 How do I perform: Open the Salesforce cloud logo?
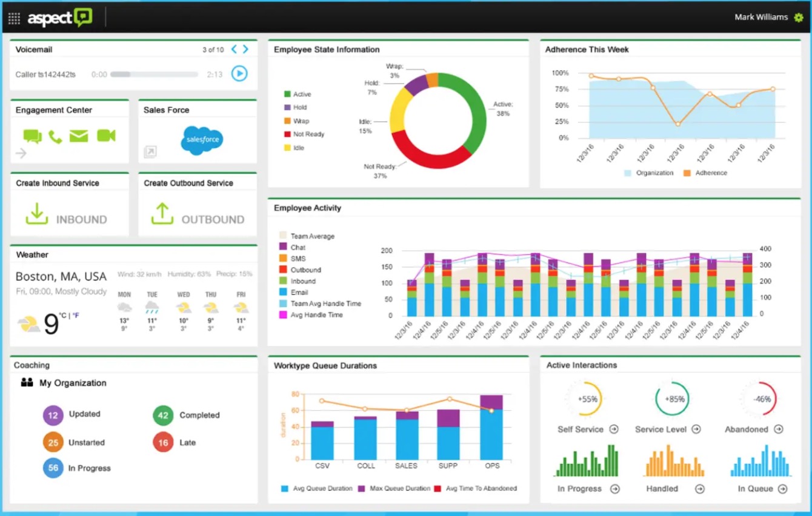coord(202,139)
